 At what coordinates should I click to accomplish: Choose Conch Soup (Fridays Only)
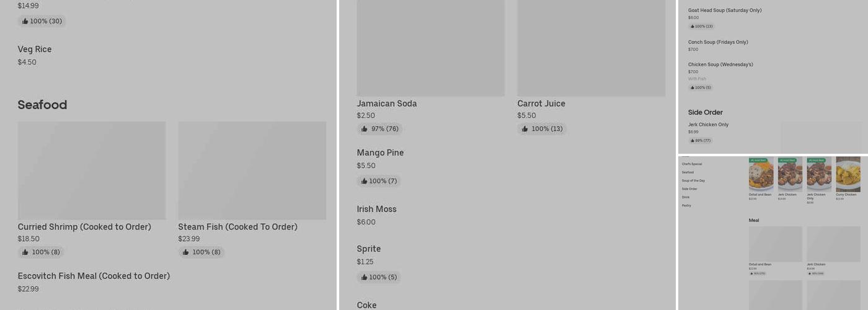718,42
